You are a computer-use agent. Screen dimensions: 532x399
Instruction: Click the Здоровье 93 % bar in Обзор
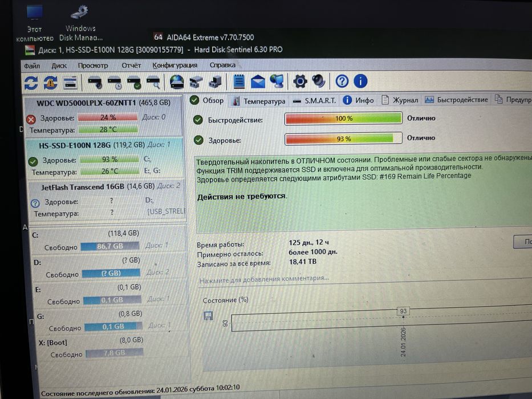(x=343, y=139)
